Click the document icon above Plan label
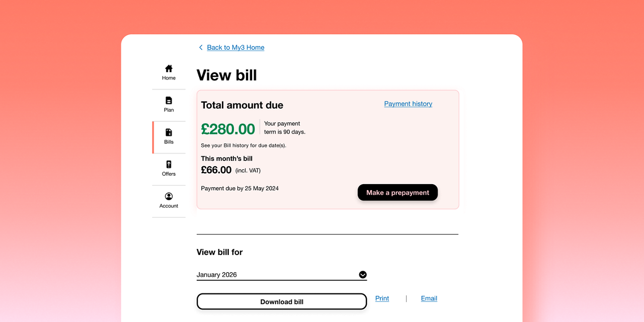The width and height of the screenshot is (644, 322). (169, 100)
